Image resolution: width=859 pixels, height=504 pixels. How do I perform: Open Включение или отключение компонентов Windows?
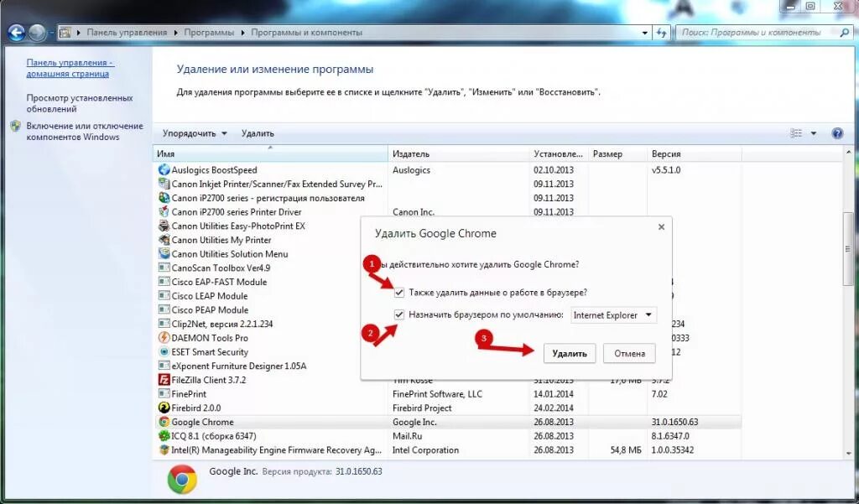(x=85, y=132)
